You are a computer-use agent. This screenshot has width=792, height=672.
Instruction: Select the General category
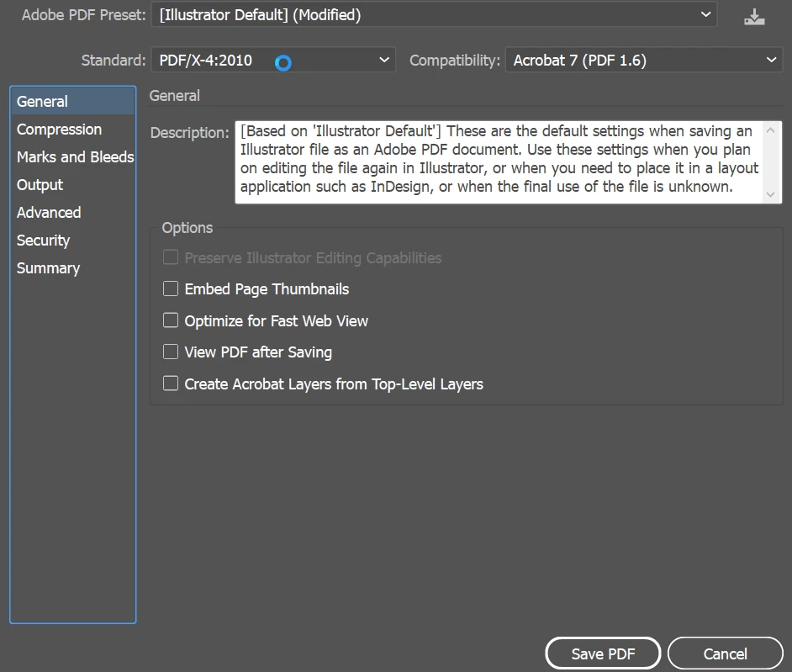(x=73, y=101)
